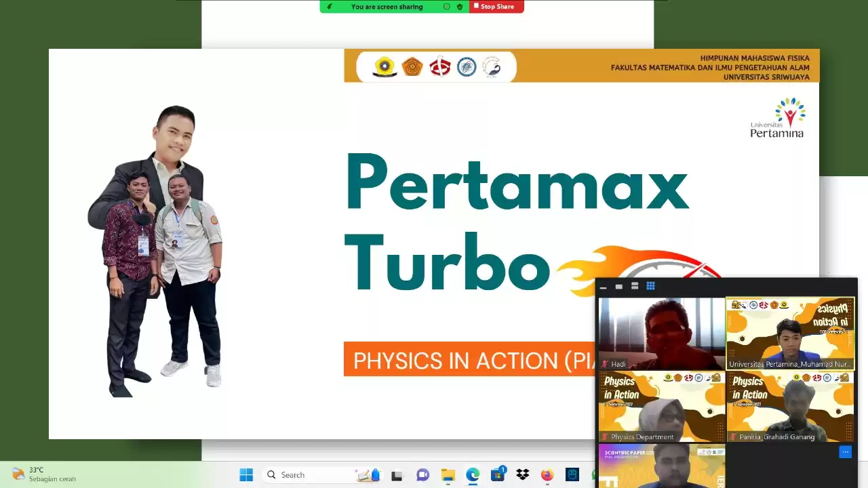Click the Stop Share button
This screenshot has width=868, height=488.
[x=496, y=6]
